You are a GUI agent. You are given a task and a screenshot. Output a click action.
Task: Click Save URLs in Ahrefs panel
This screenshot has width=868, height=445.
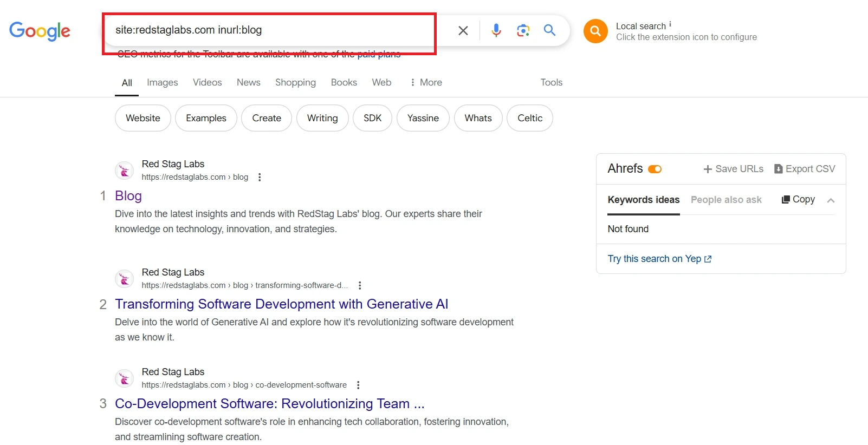[x=733, y=169]
